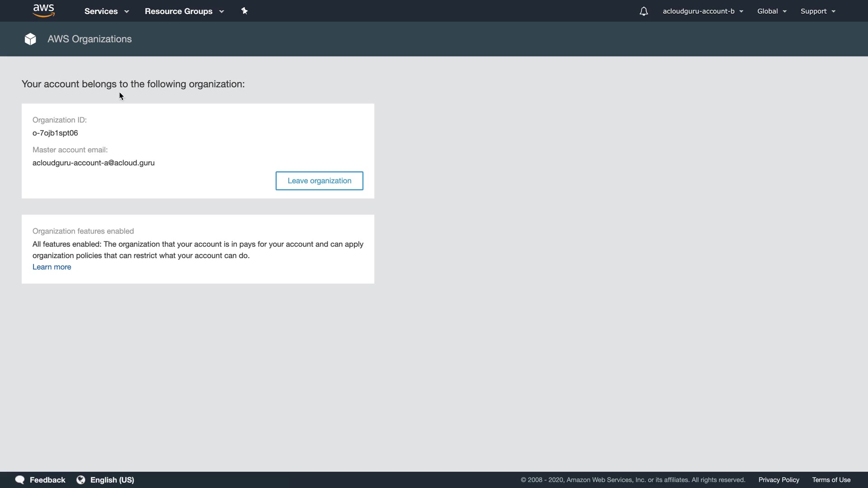Open the Support menu
Viewport: 868px width, 488px height.
[817, 11]
